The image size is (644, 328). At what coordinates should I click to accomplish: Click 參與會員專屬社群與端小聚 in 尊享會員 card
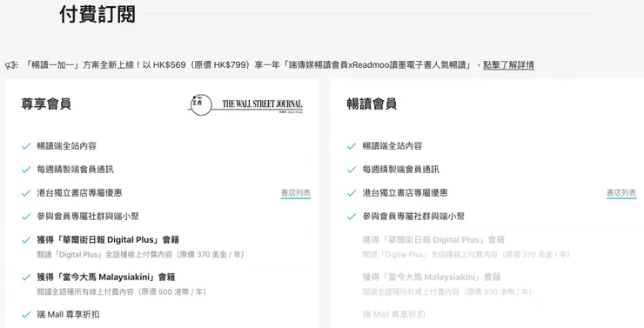(x=88, y=216)
